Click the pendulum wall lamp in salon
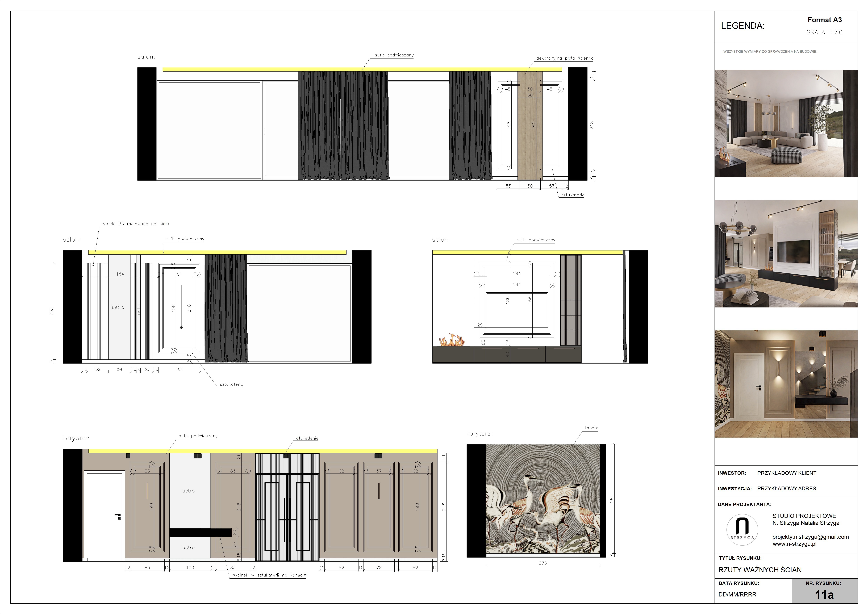 coord(181,306)
